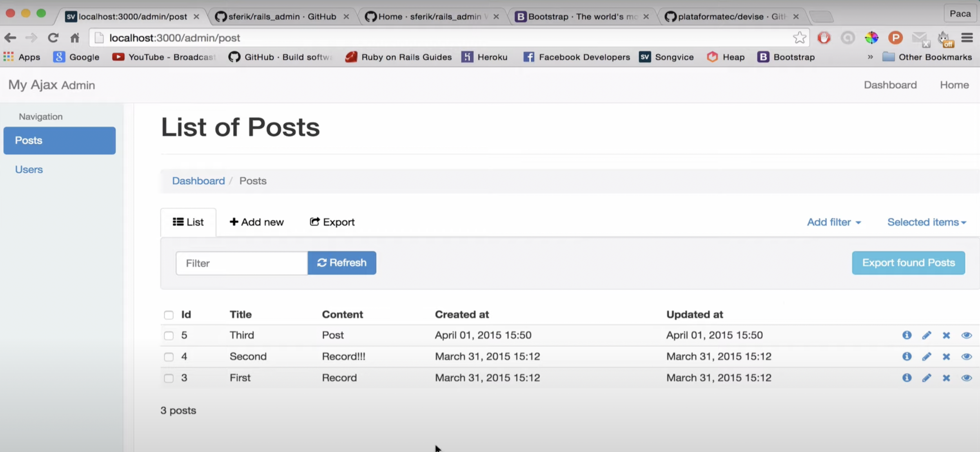Screen dimensions: 980x452
Task: Open Users in navigation sidebar
Action: coord(29,169)
